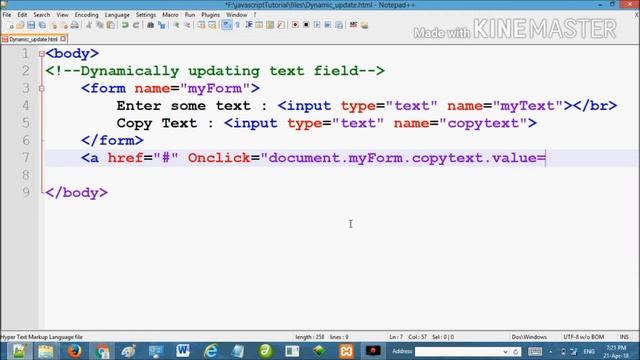Open the Settings menu
This screenshot has width=640, height=360.
(146, 15)
